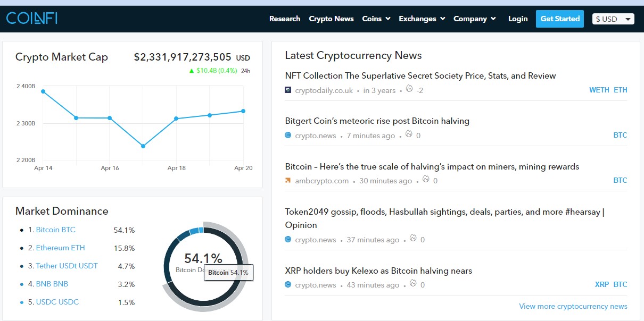The image size is (644, 321).
Task: Click the Login link
Action: tap(518, 19)
